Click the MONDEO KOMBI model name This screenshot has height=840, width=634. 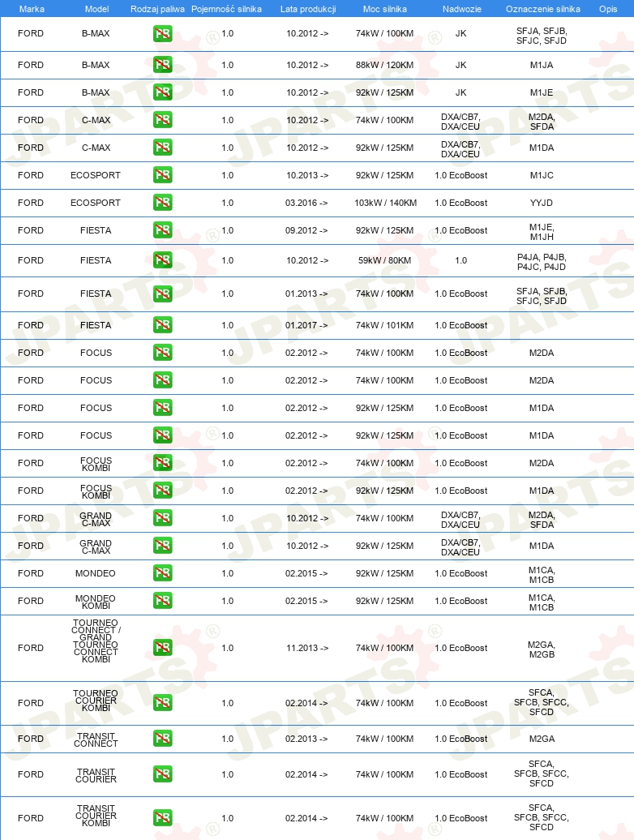[x=96, y=602]
